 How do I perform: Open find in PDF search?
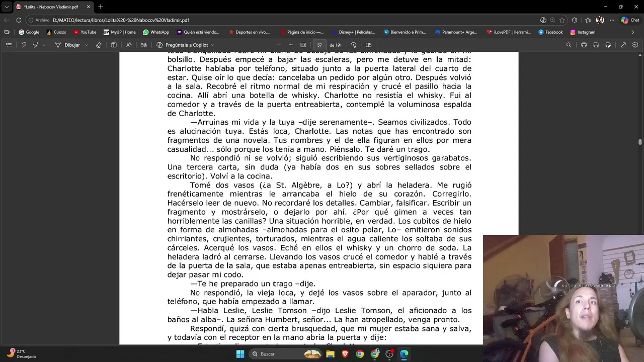[x=569, y=45]
